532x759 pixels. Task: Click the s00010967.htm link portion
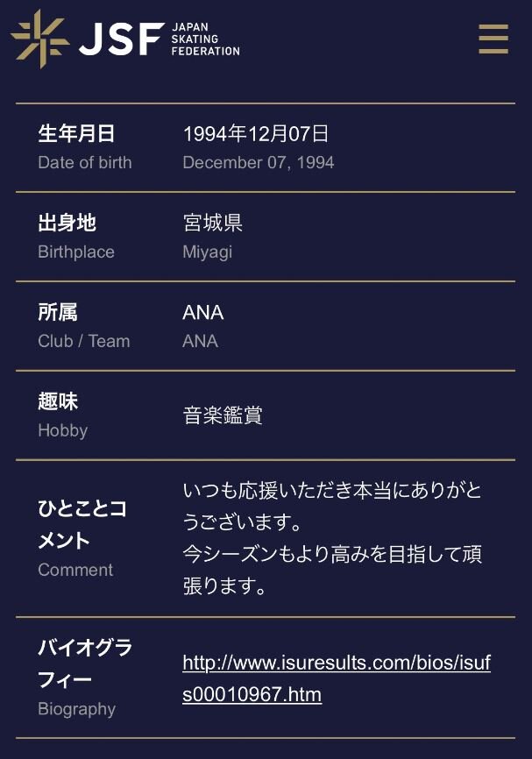click(252, 695)
